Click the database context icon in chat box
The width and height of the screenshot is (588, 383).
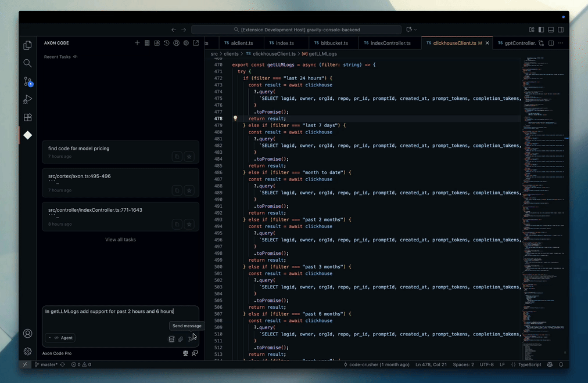pyautogui.click(x=171, y=339)
